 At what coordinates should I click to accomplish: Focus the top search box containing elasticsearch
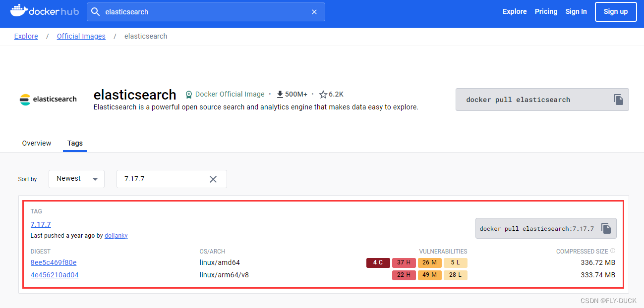coord(206,12)
